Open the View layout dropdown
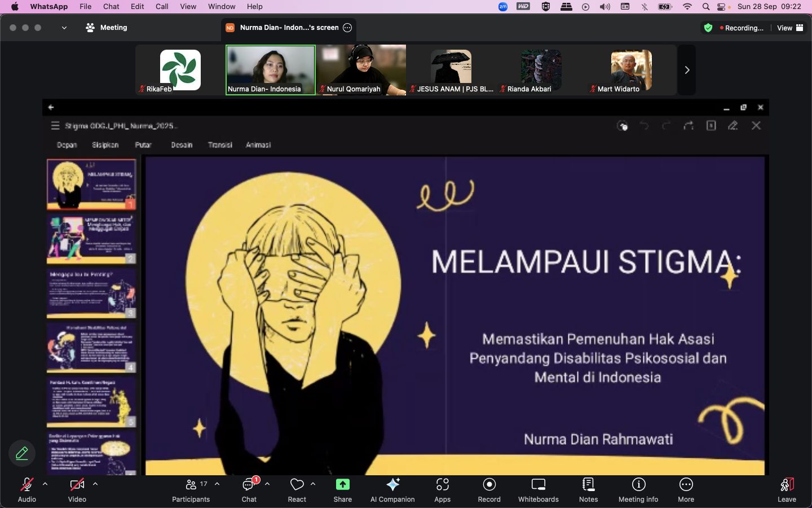The width and height of the screenshot is (812, 508). [790, 28]
